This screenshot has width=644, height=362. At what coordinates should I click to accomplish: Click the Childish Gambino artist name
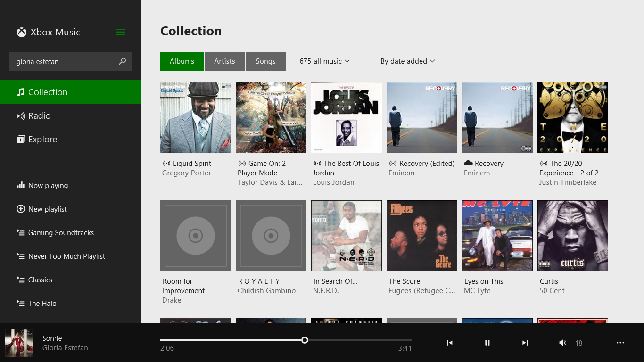(267, 291)
